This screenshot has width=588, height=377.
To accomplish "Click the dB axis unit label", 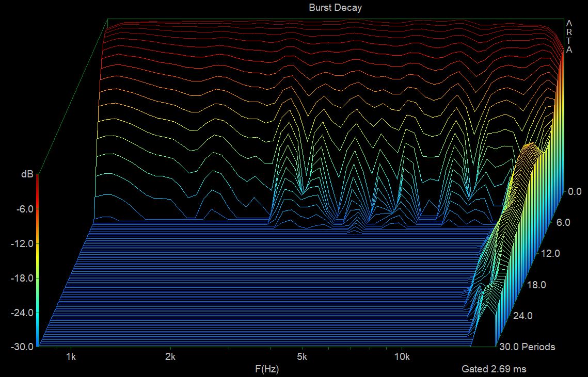I will 27,175.
